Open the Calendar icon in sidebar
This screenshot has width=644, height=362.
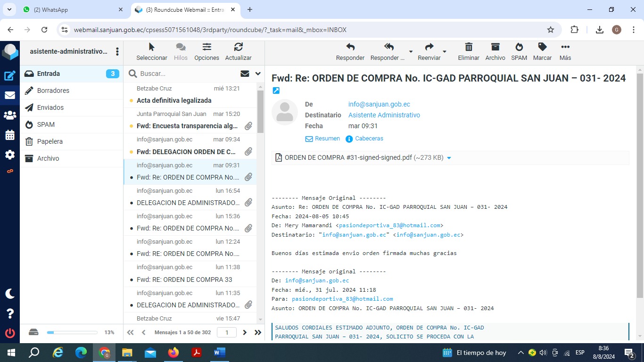click(9, 135)
